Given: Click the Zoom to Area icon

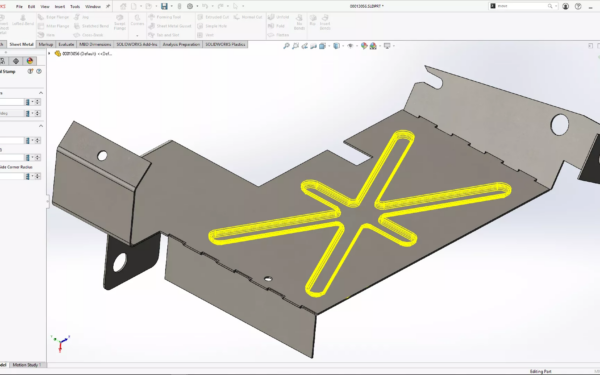Looking at the screenshot, I should [295, 46].
